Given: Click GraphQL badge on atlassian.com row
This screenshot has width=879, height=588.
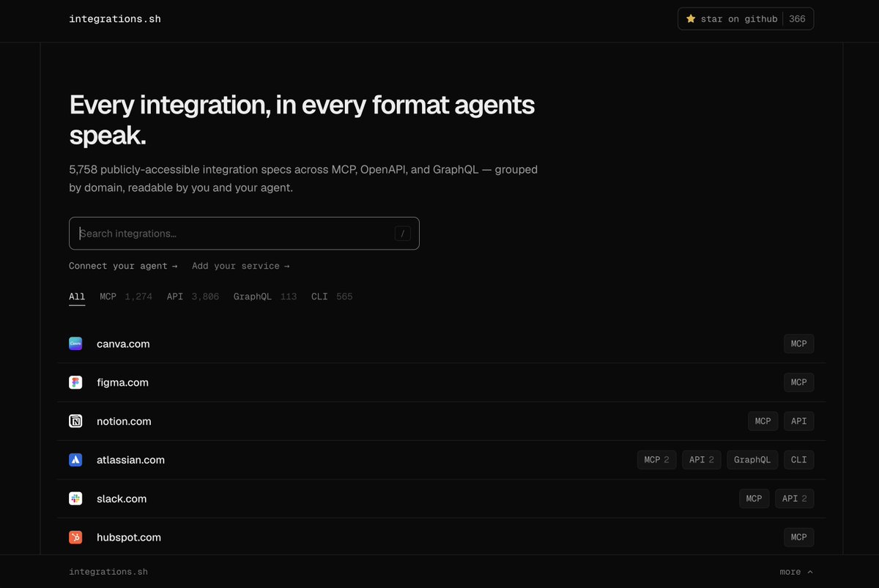Looking at the screenshot, I should coord(752,460).
